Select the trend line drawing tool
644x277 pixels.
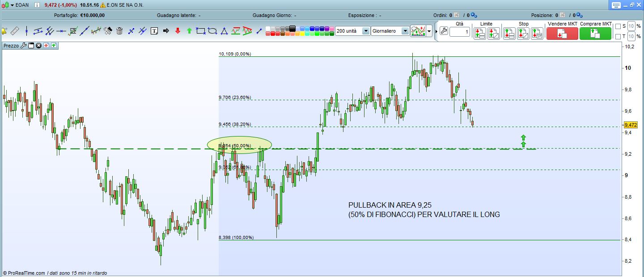(85, 31)
